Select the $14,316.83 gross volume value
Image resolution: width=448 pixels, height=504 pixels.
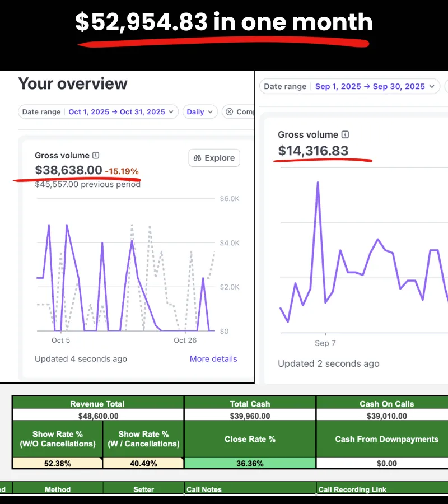click(x=313, y=151)
